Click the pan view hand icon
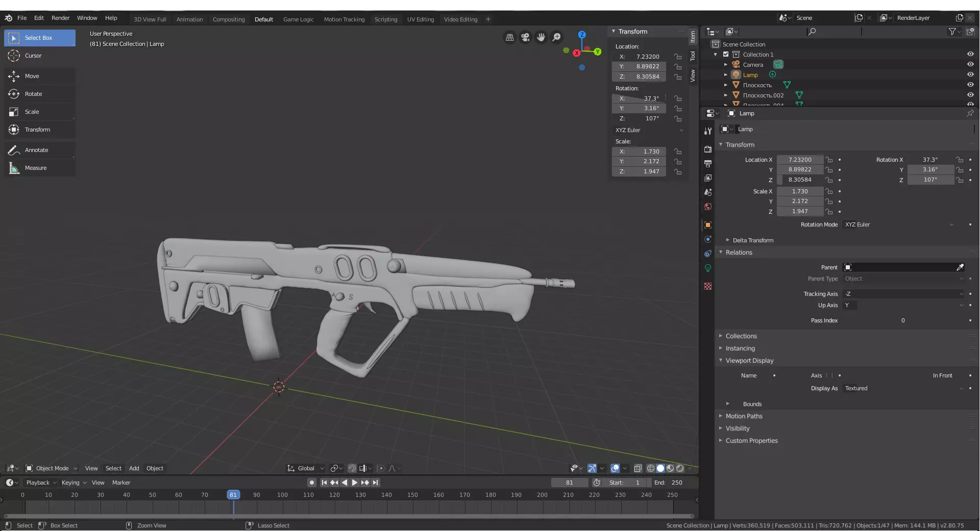 [x=541, y=37]
